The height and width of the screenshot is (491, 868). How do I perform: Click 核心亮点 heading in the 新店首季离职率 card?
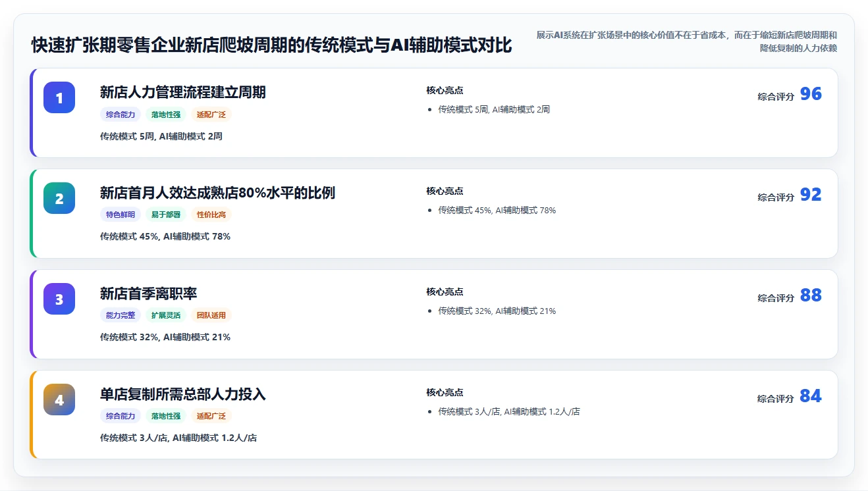click(445, 292)
